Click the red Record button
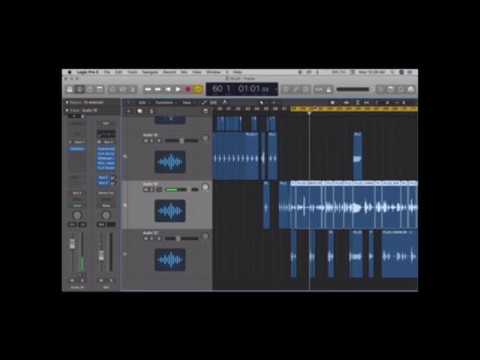This screenshot has width=480, height=360. [188, 89]
